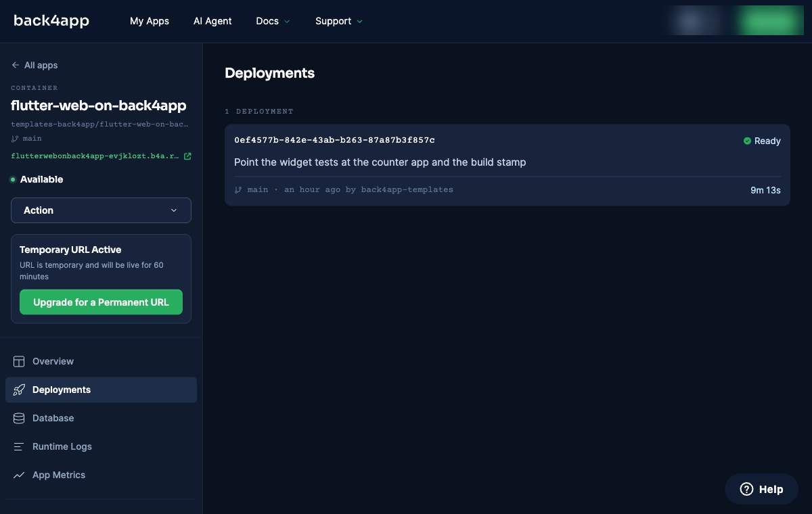
Task: Click the Ready status label
Action: click(767, 141)
